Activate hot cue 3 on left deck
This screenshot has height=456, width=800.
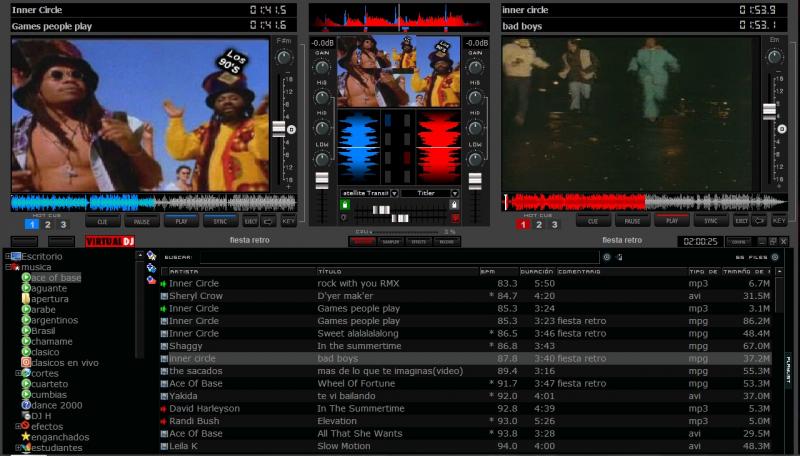63,224
